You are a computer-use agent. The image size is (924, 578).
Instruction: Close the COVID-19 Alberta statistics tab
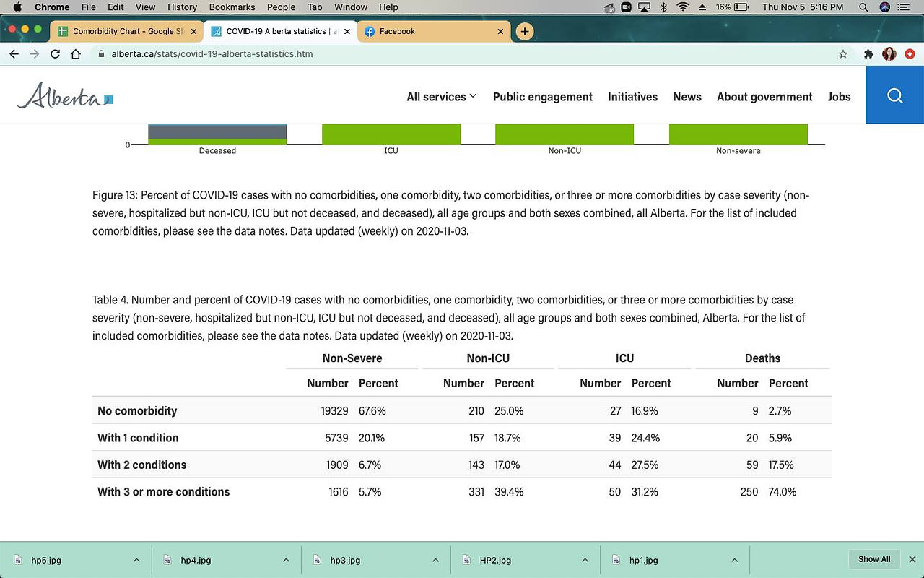tap(347, 32)
